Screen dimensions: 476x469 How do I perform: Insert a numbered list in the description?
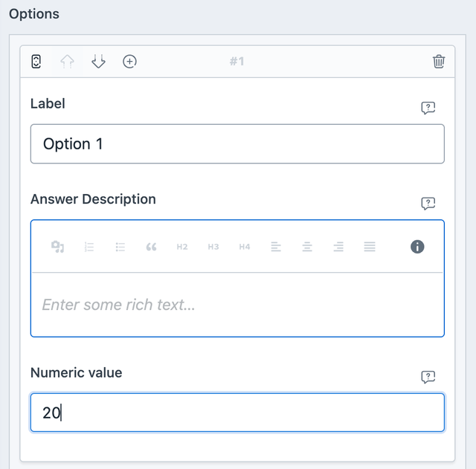pyautogui.click(x=89, y=247)
